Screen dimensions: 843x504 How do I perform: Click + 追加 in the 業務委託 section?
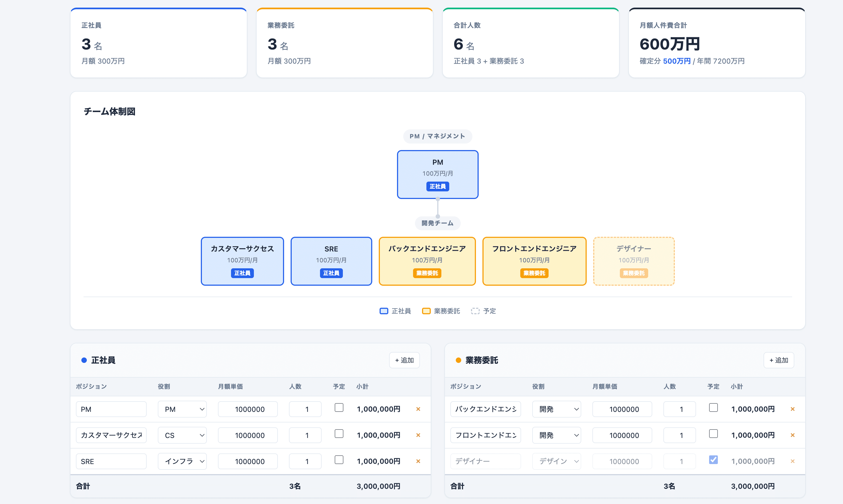coord(779,360)
